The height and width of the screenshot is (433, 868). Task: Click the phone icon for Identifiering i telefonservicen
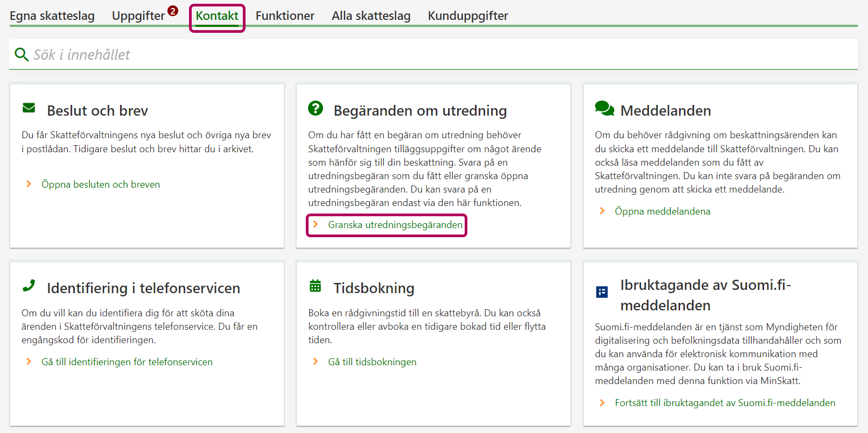[29, 286]
